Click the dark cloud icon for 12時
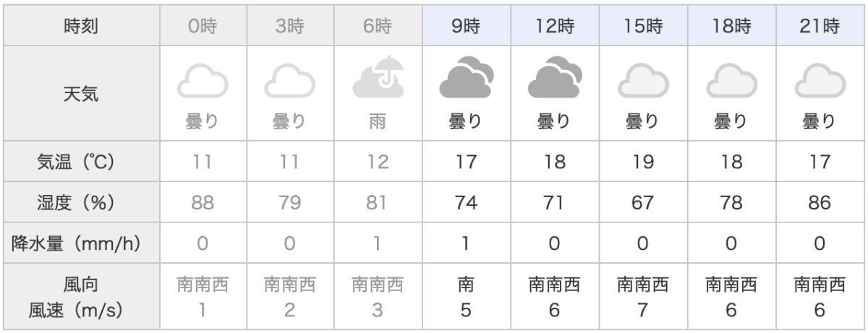Image resolution: width=868 pixels, height=333 pixels. click(x=554, y=78)
